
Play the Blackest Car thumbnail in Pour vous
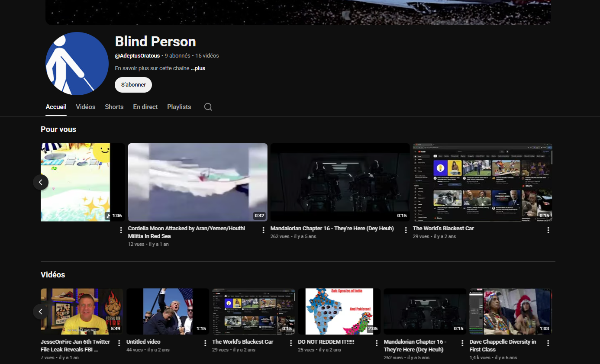(483, 182)
